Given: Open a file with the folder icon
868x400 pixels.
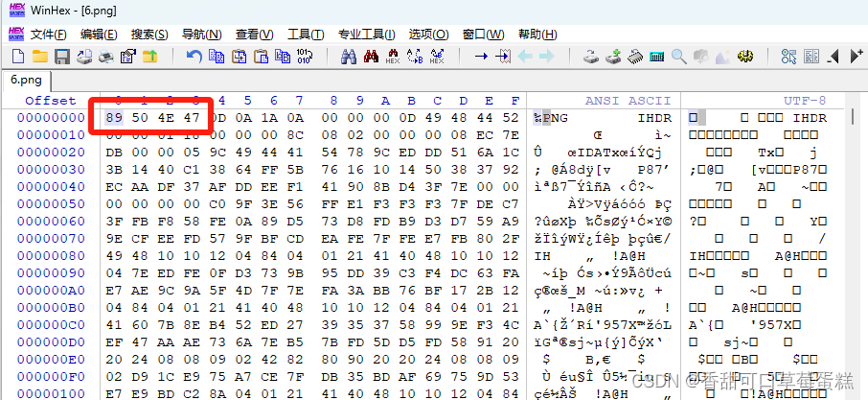Looking at the screenshot, I should (x=40, y=56).
